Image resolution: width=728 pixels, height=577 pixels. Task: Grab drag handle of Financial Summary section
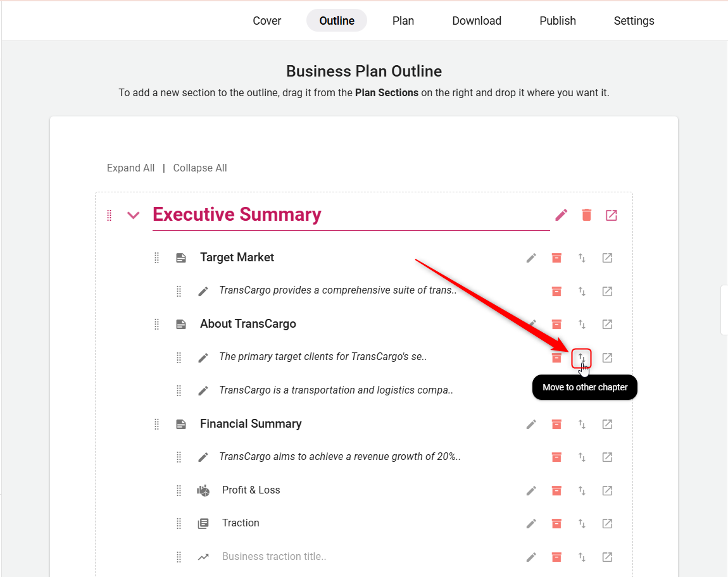point(157,424)
